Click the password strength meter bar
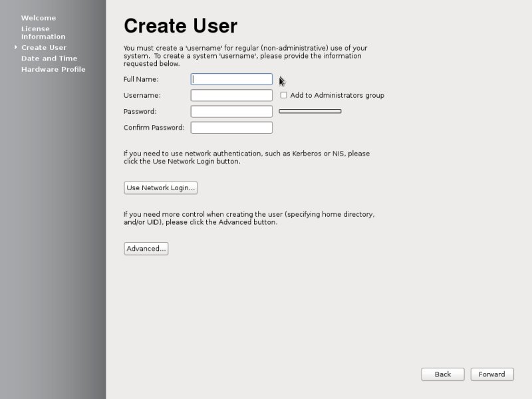Viewport: 532px width, 399px height. click(310, 111)
